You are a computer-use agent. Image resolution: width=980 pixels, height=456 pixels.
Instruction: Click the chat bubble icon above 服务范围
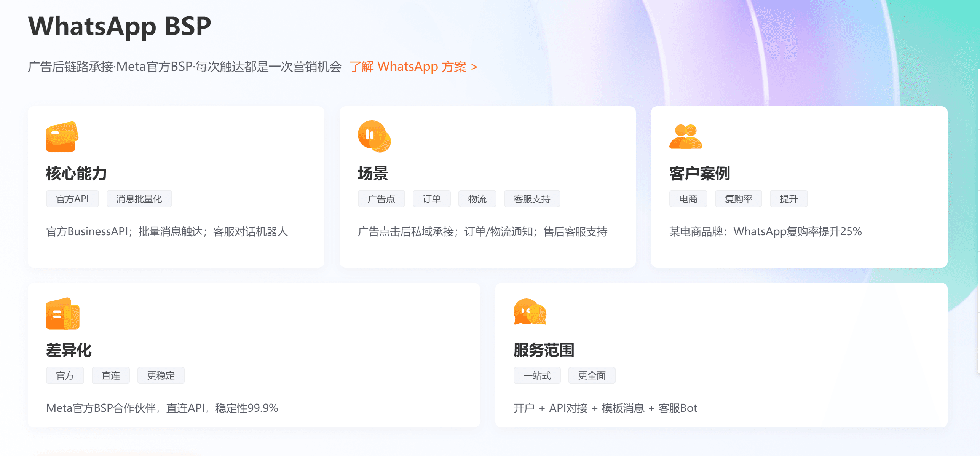(530, 312)
